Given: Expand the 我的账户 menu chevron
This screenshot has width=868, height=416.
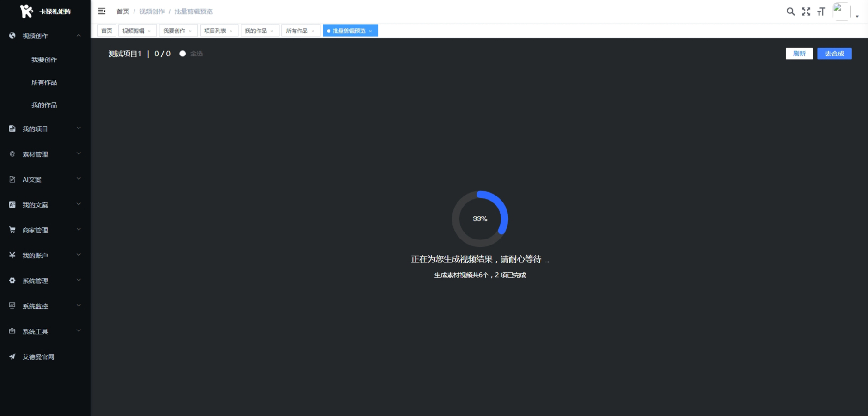Looking at the screenshot, I should click(x=79, y=255).
